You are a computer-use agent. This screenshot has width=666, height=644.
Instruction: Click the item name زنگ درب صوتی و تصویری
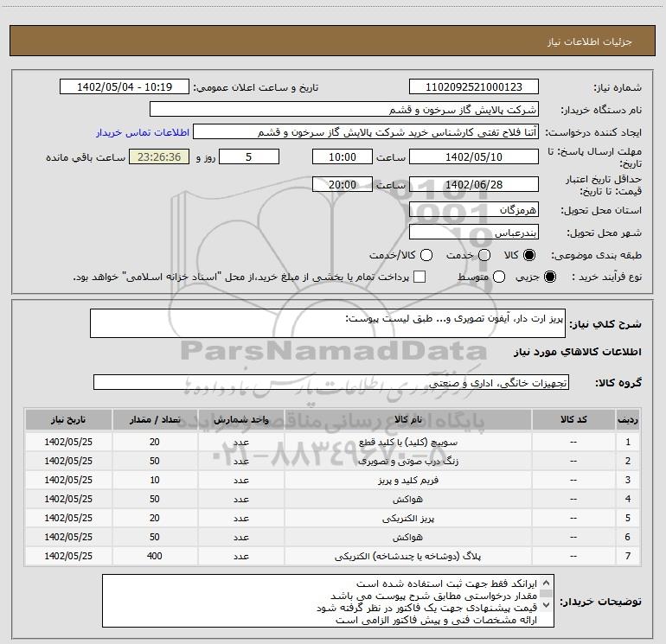click(x=407, y=461)
